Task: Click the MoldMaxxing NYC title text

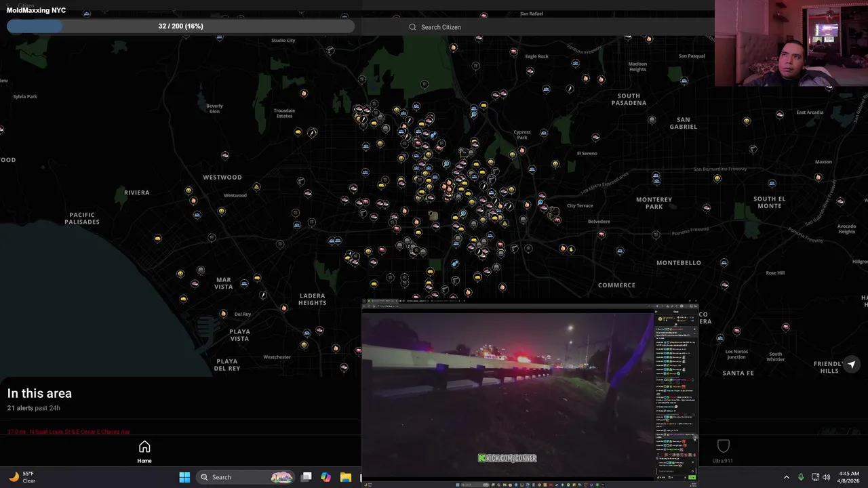Action: point(36,10)
